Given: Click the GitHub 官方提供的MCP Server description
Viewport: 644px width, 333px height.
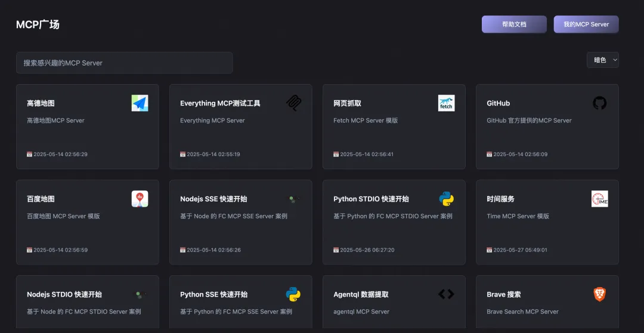Looking at the screenshot, I should (x=529, y=120).
